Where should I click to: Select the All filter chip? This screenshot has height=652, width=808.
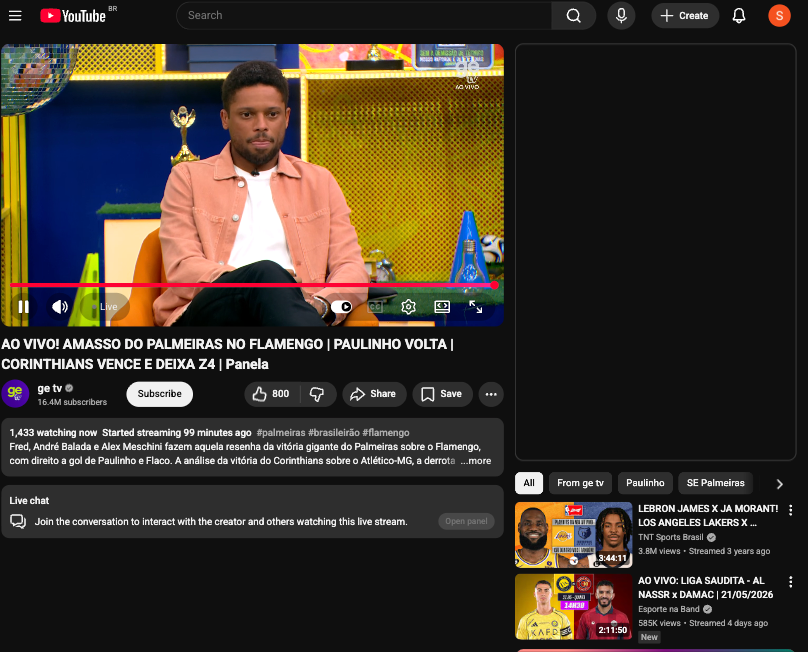tap(529, 483)
